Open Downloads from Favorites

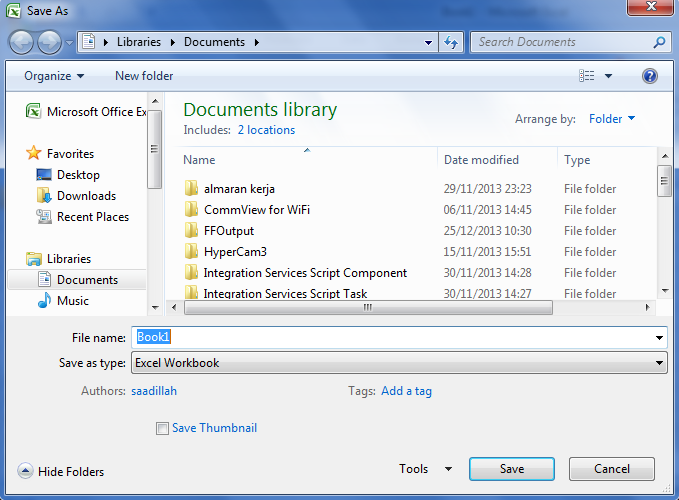(x=77, y=196)
